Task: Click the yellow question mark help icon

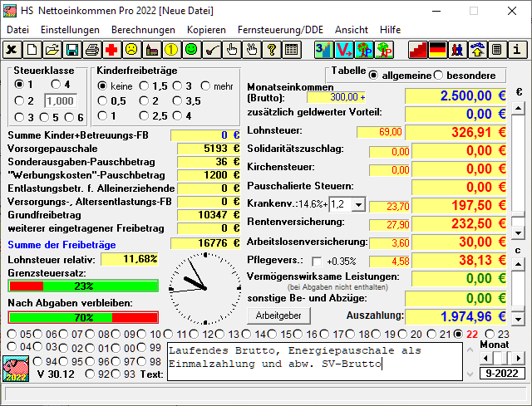Action: point(272,50)
